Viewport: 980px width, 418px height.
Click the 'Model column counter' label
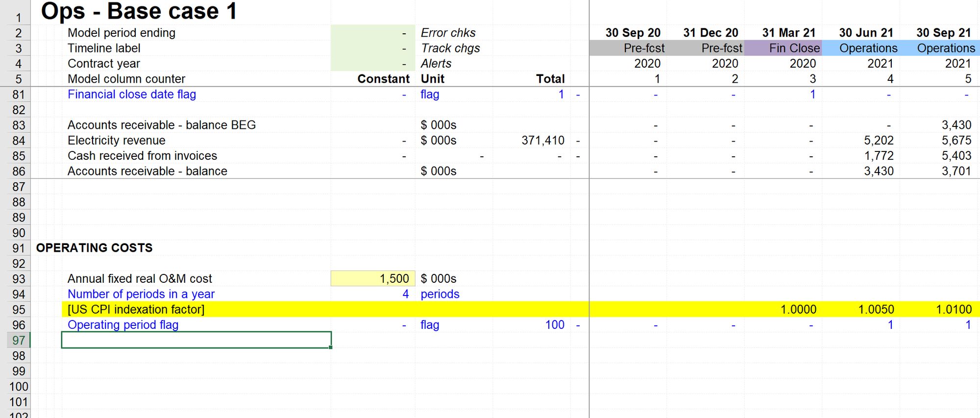[x=126, y=79]
